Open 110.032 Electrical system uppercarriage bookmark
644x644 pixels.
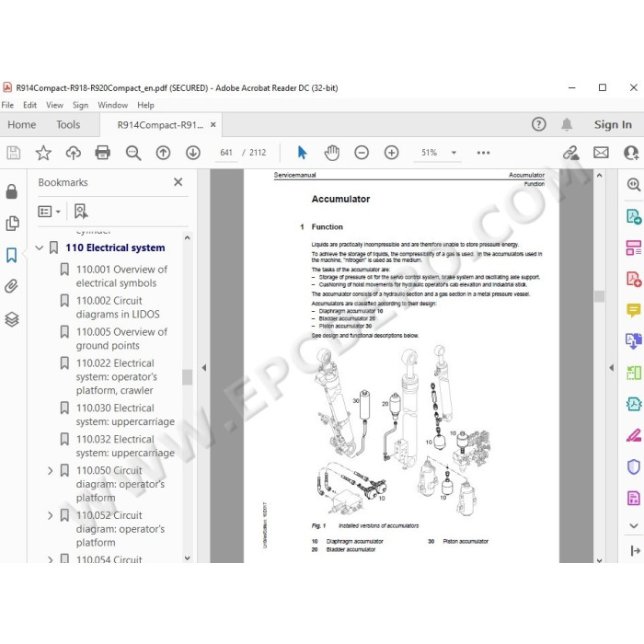point(125,446)
